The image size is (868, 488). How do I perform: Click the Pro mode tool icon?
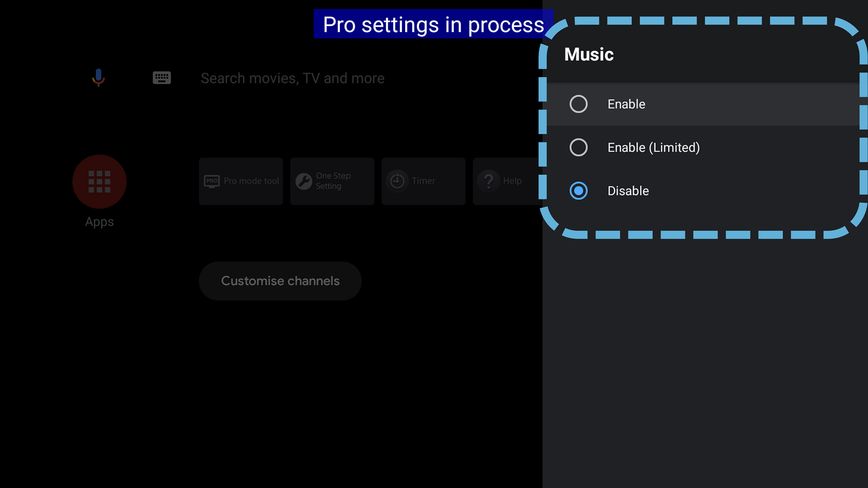[x=212, y=181]
